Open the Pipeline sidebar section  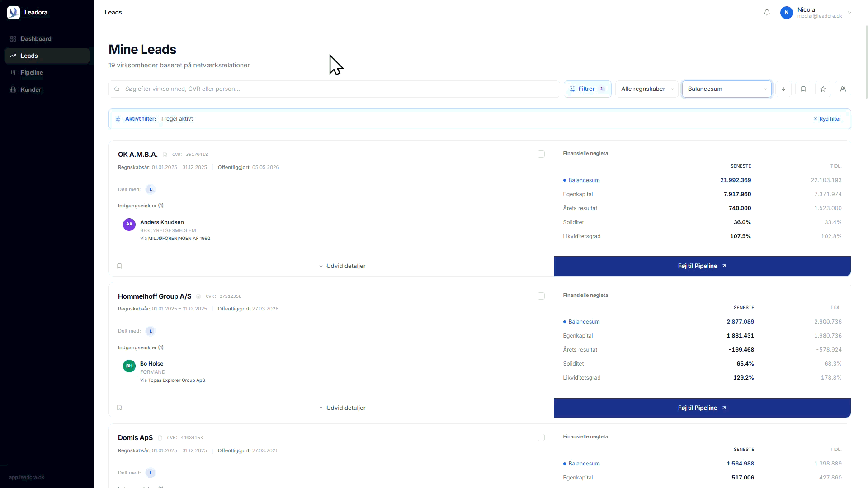click(x=47, y=72)
